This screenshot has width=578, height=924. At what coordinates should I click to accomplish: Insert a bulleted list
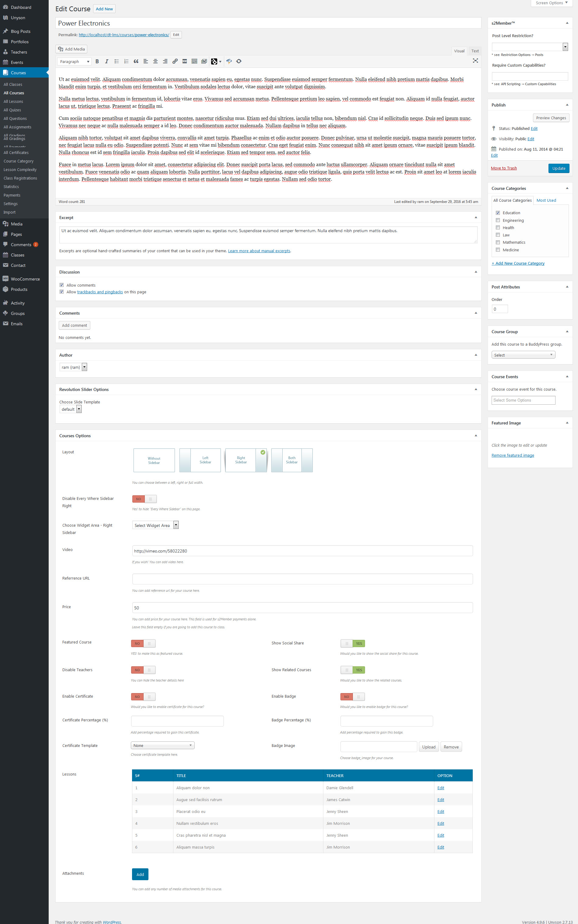point(117,61)
